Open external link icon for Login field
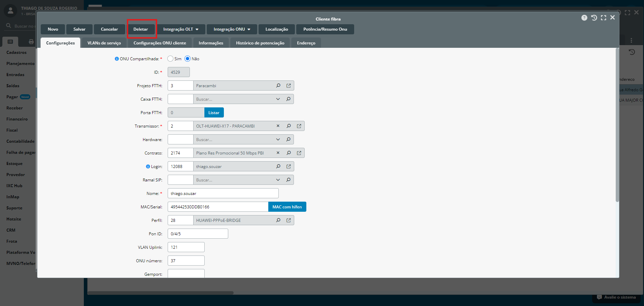Screen dimensions: 644x306 click(289, 166)
